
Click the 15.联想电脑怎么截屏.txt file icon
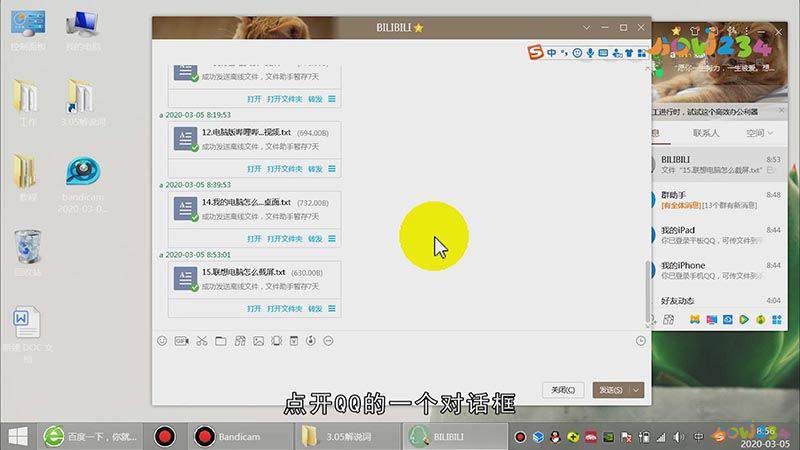(x=185, y=279)
